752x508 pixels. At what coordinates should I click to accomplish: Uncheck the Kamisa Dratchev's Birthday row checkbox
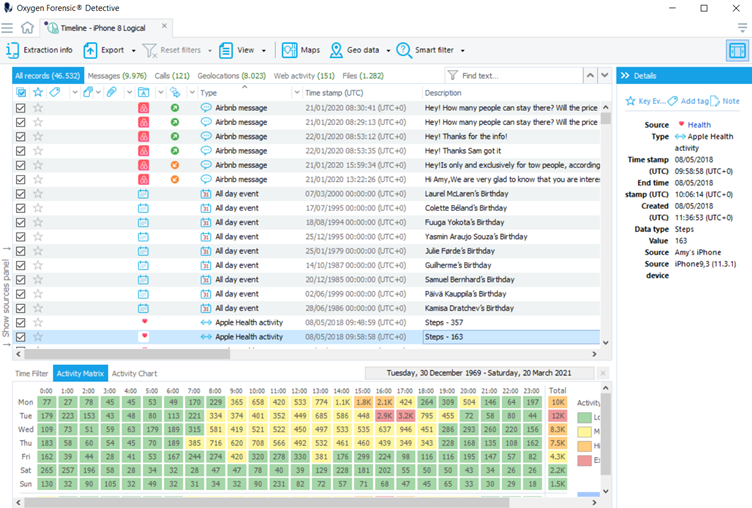click(x=21, y=308)
